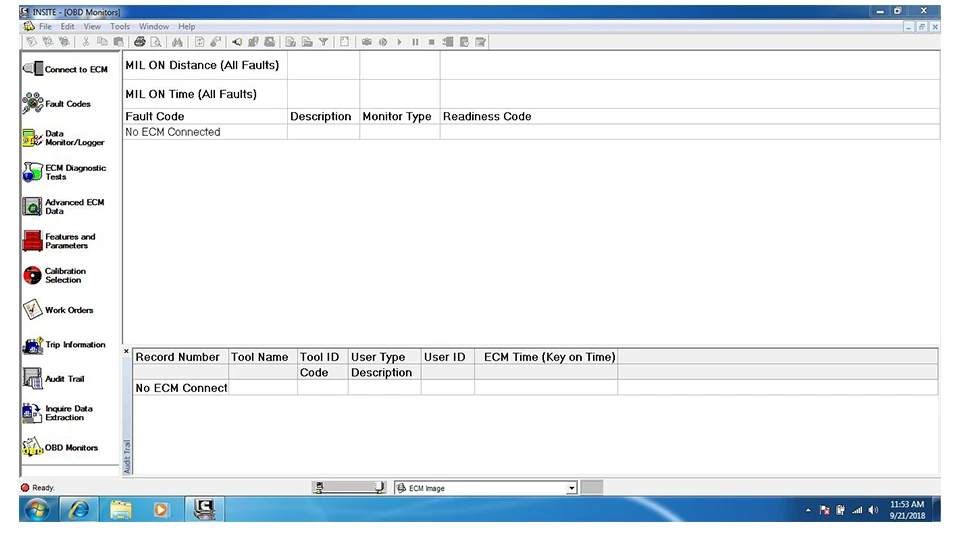
Task: Close the Audit Trail pane
Action: pos(126,351)
